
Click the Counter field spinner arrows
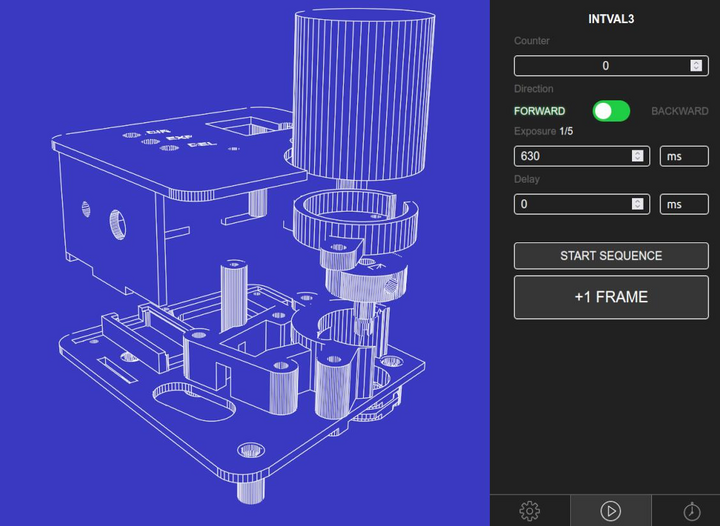pyautogui.click(x=696, y=66)
